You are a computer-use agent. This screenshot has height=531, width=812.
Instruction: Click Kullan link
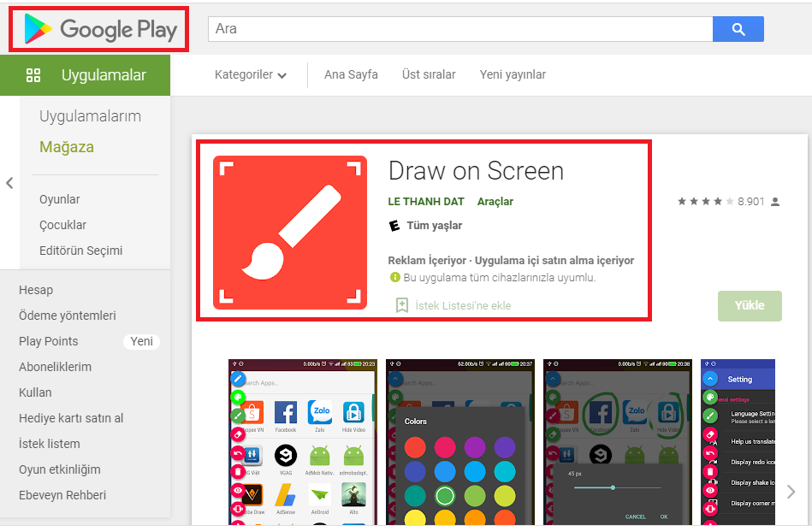(x=35, y=392)
